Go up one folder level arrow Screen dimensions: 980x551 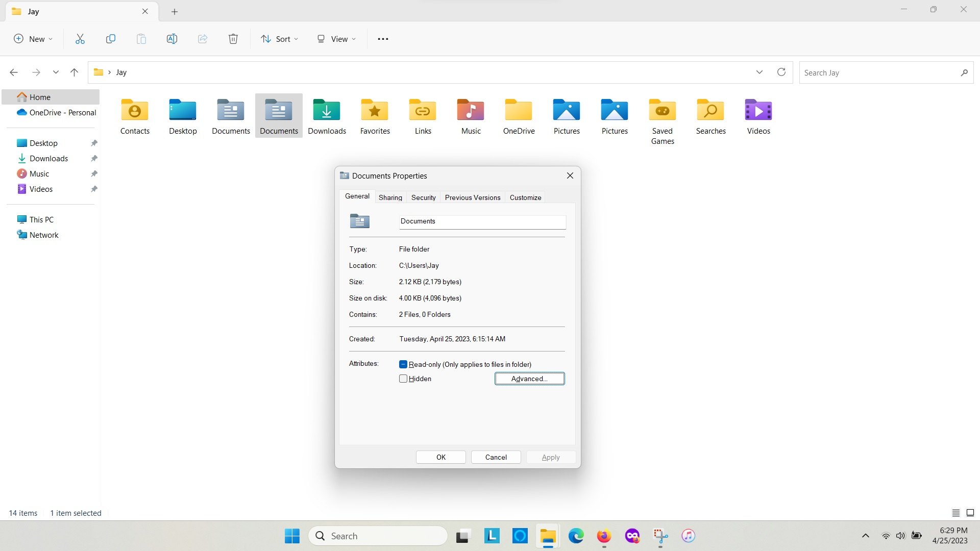[74, 72]
